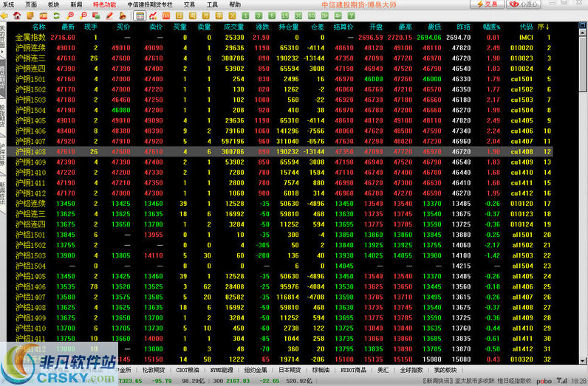Select the 金属指数 row
Screen dimensions: 588x386
[x=279, y=38]
